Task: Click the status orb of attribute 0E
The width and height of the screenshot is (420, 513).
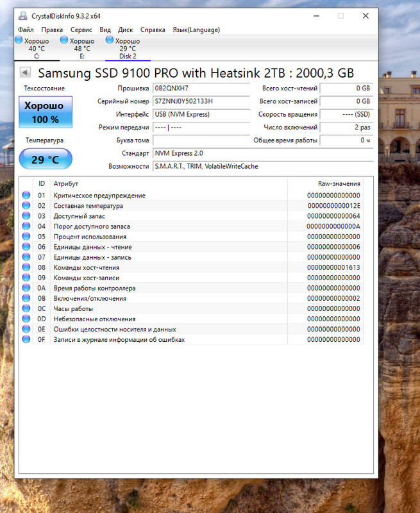Action: 26,329
